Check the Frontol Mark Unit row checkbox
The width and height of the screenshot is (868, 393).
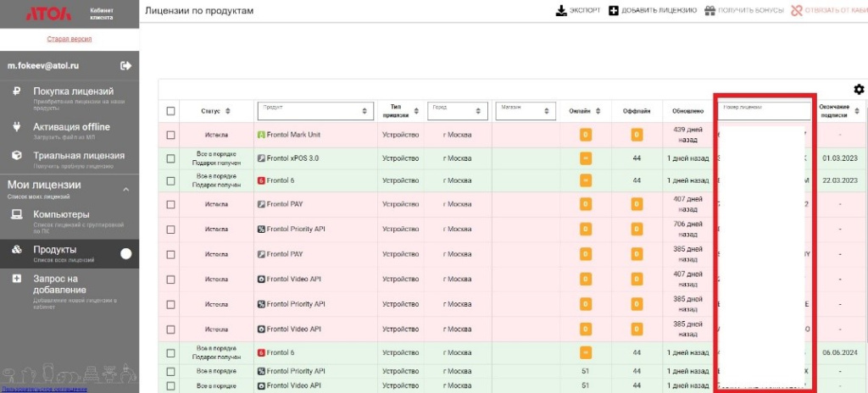(171, 135)
